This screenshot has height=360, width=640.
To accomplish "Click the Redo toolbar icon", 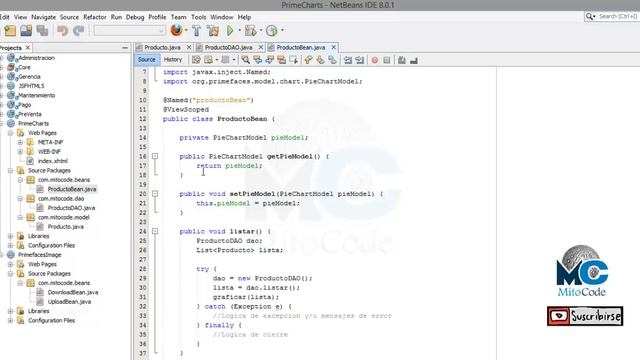I will 78,31.
